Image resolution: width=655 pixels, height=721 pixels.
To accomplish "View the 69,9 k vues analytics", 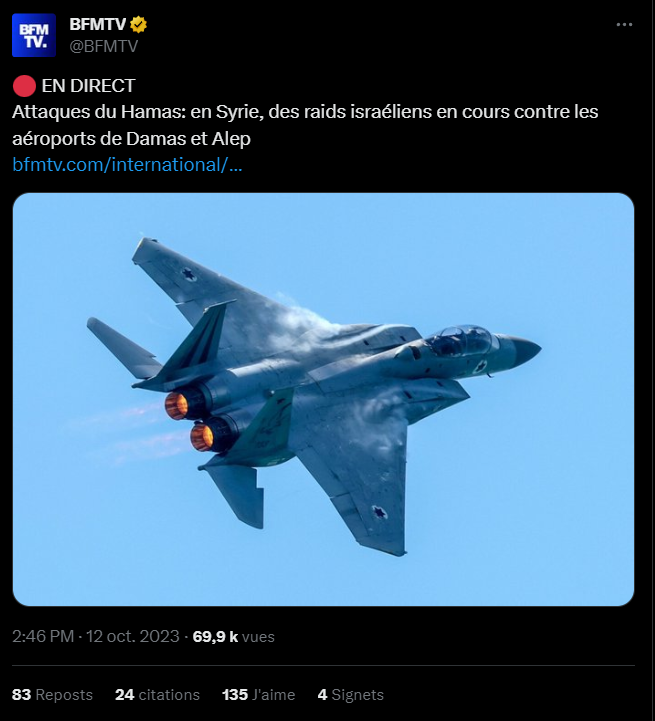I will (x=233, y=636).
